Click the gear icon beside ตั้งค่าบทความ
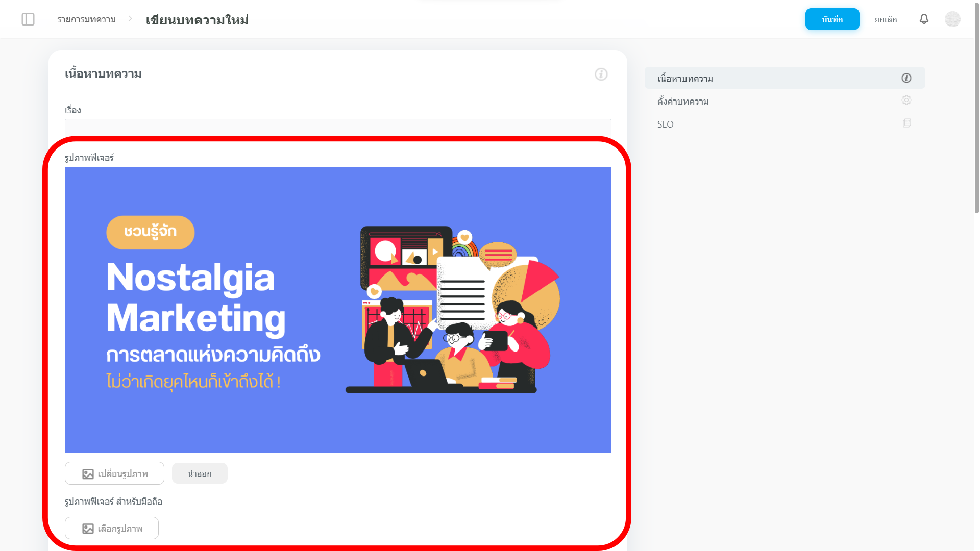The width and height of the screenshot is (980, 551). coord(906,101)
